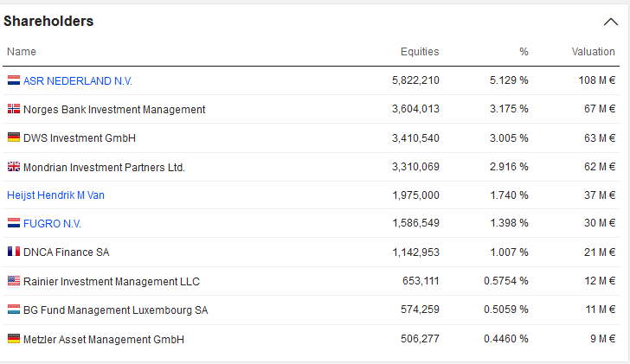Open the ASR NEDERLAND N.V. link
Image resolution: width=630 pixels, height=364 pixels.
point(78,80)
